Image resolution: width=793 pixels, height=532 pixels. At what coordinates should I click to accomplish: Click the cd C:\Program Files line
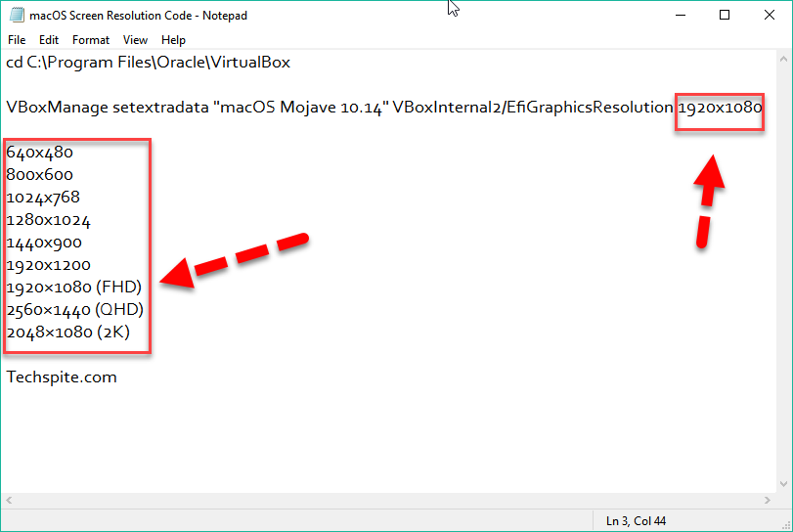tap(148, 63)
